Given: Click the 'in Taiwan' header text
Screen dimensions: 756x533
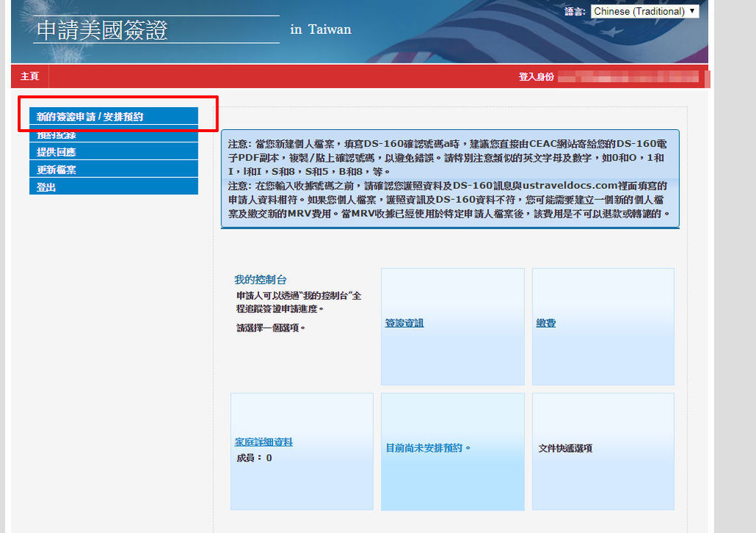Looking at the screenshot, I should click(320, 30).
